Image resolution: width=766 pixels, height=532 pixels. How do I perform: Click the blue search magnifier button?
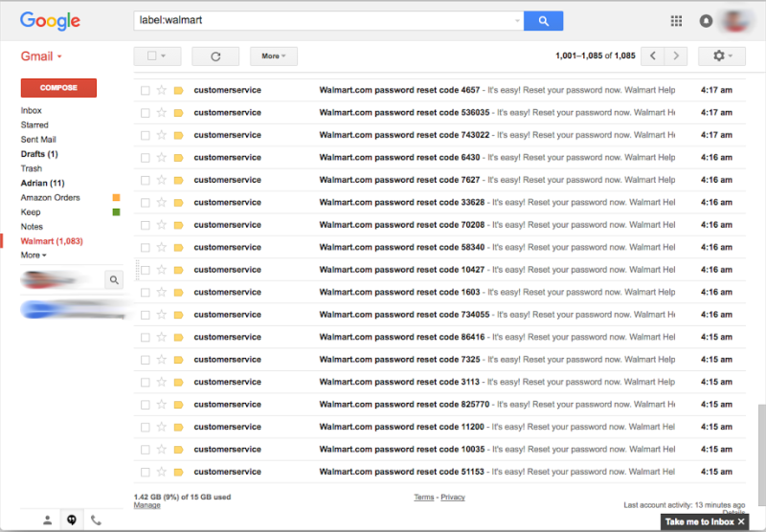(543, 21)
